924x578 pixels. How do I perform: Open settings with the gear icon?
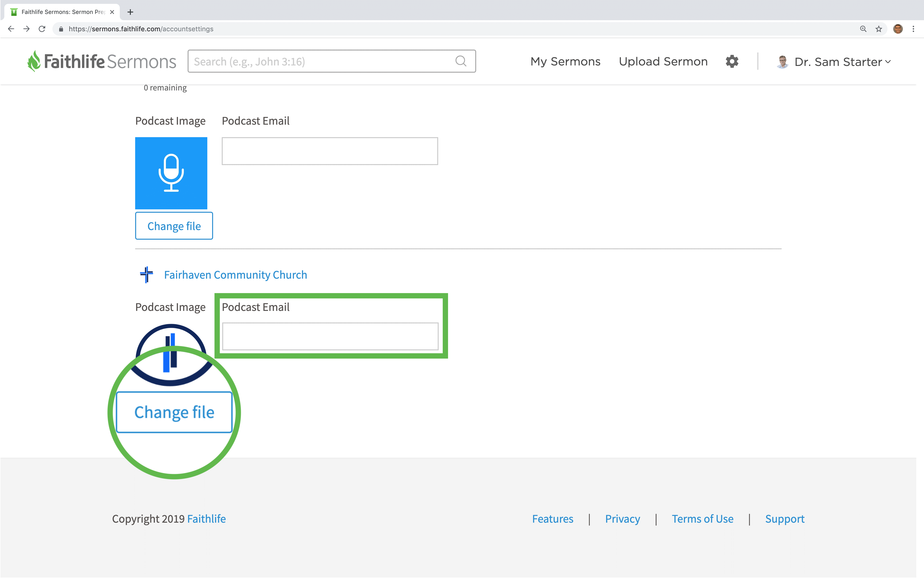click(732, 61)
